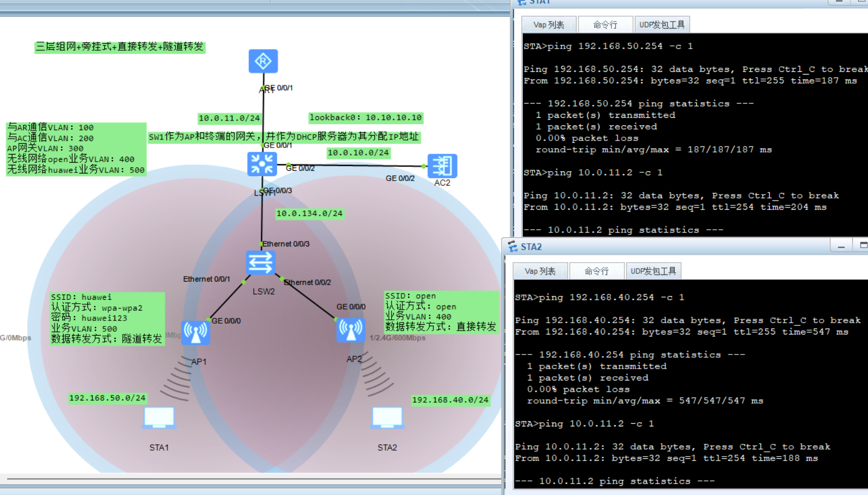Click LSW2 port label Ethernet 0/0/2
The height and width of the screenshot is (495, 868).
pos(307,283)
